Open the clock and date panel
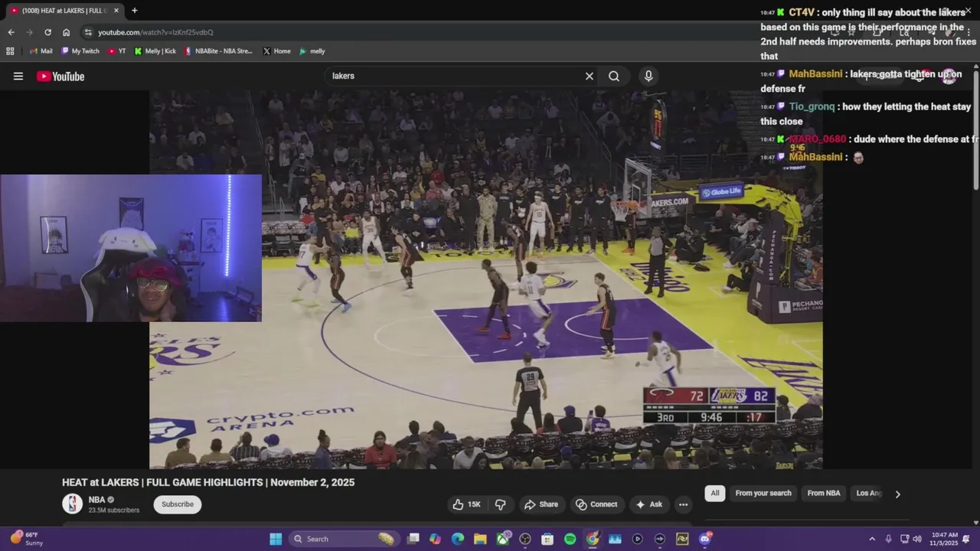 pos(945,539)
